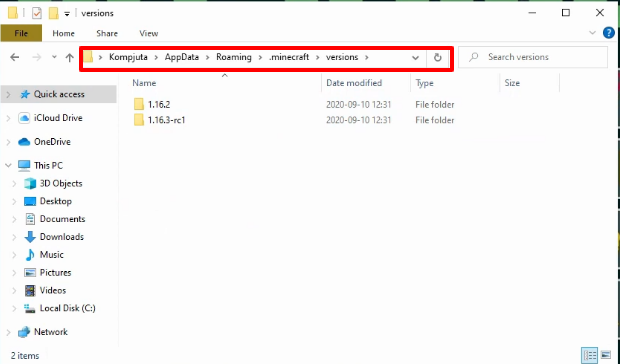Click the Explorer window title folder icon
Viewport: 620px width, 364px height.
(x=13, y=13)
